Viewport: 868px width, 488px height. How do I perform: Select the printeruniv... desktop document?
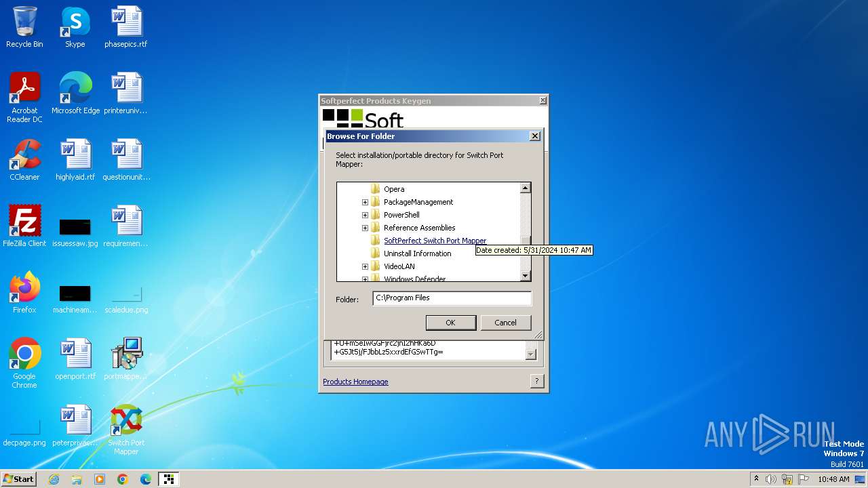(126, 94)
